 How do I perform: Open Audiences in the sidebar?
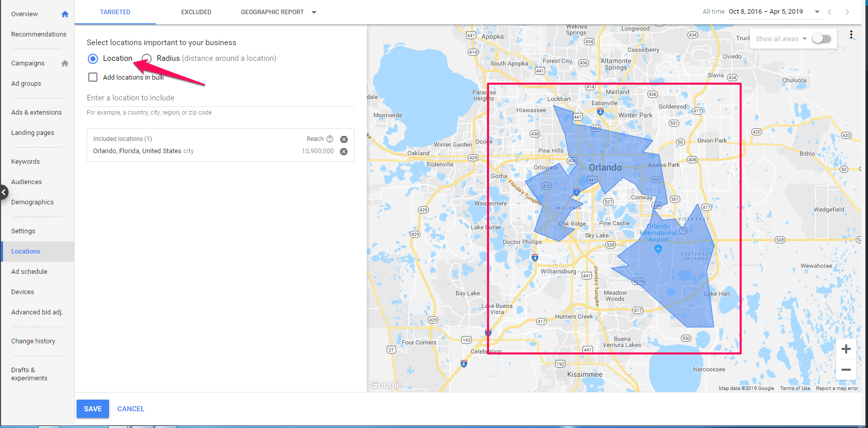tap(26, 182)
